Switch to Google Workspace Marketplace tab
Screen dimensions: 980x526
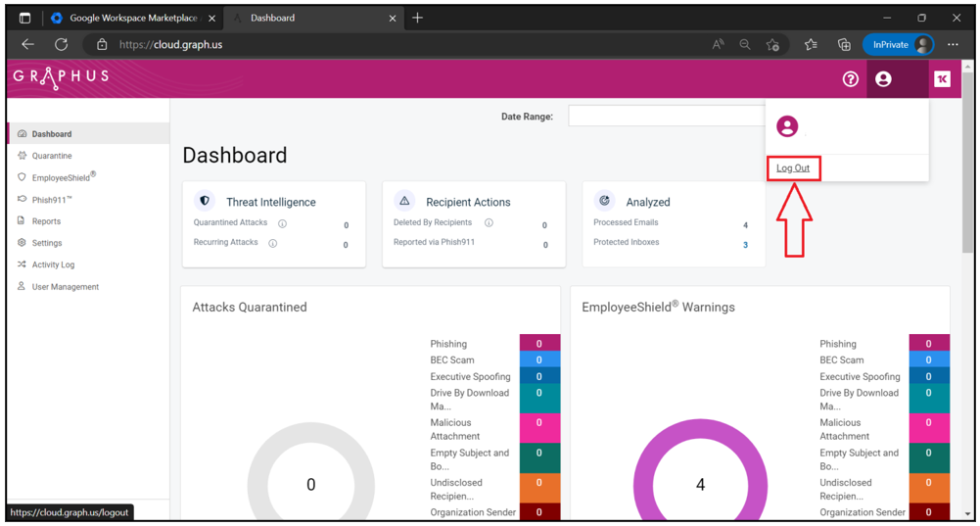tap(133, 19)
